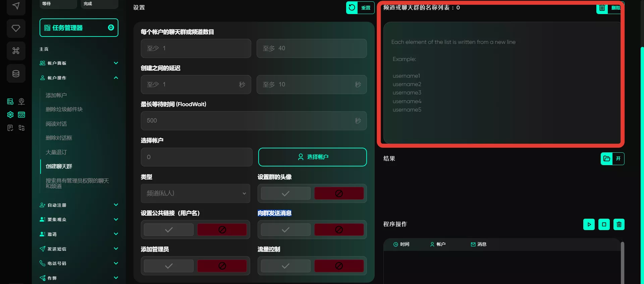Click the paper plane icon in left rail

[x=16, y=6]
